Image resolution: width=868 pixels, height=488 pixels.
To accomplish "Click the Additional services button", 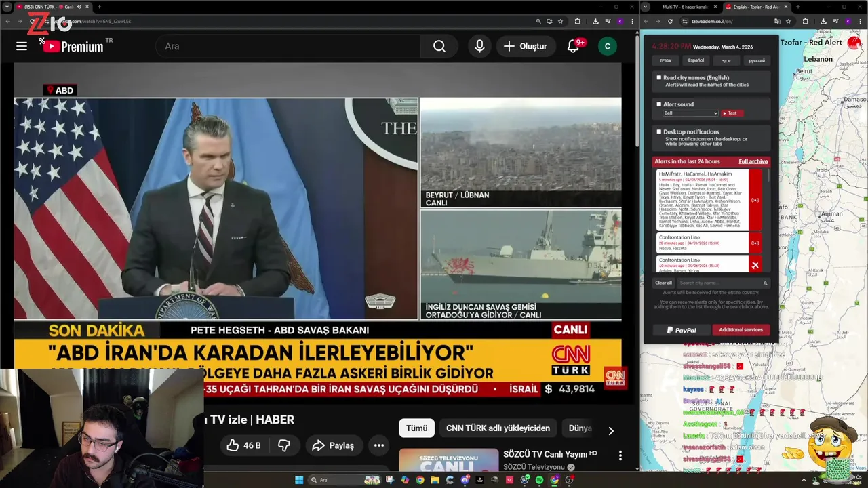I will click(x=741, y=330).
